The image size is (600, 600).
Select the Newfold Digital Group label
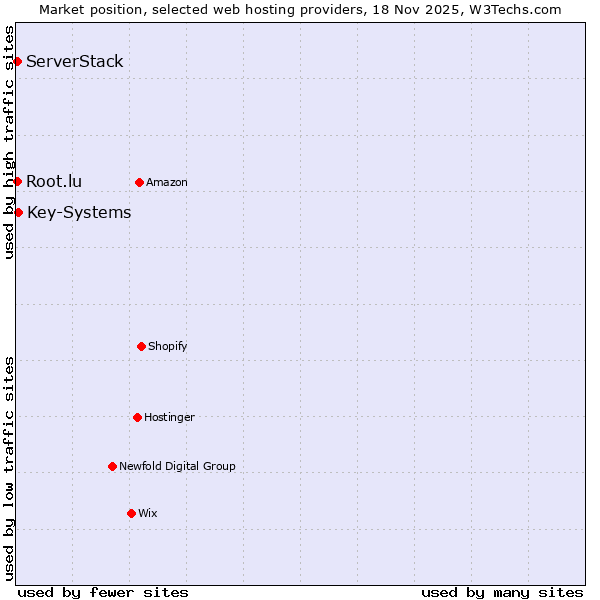[178, 466]
